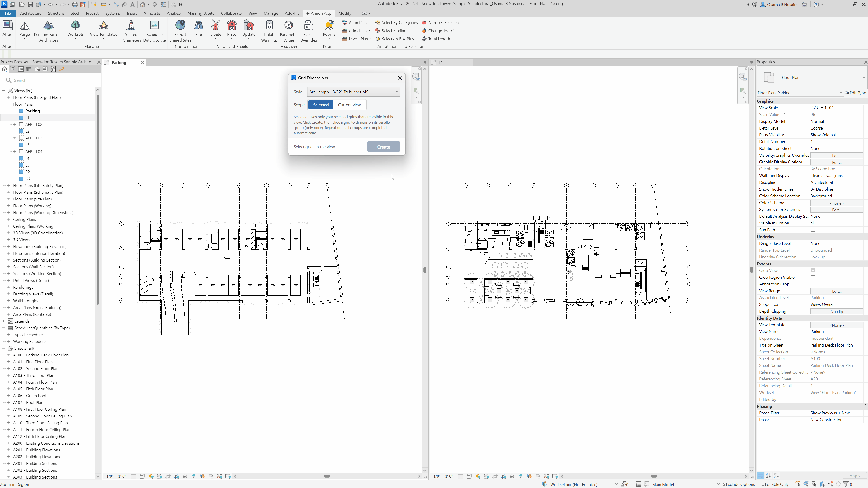
Task: Click the Worksets ribbon icon
Action: pyautogui.click(x=76, y=26)
